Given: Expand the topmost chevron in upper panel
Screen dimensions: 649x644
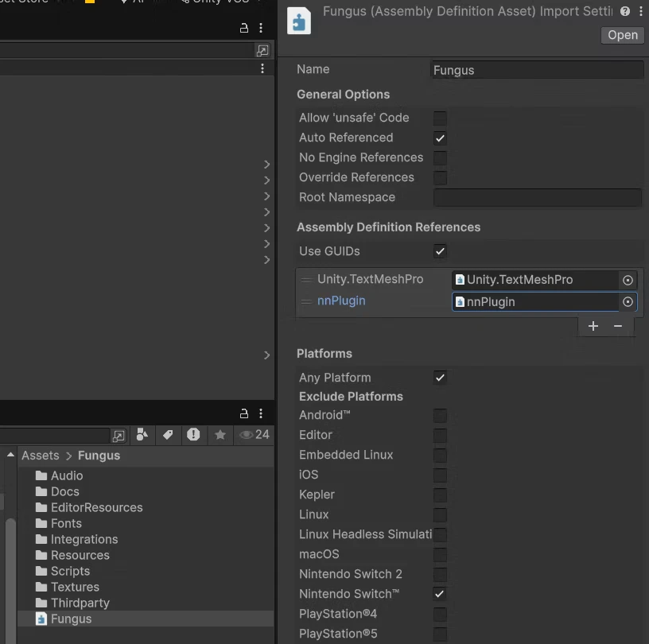Looking at the screenshot, I should pyautogui.click(x=267, y=165).
